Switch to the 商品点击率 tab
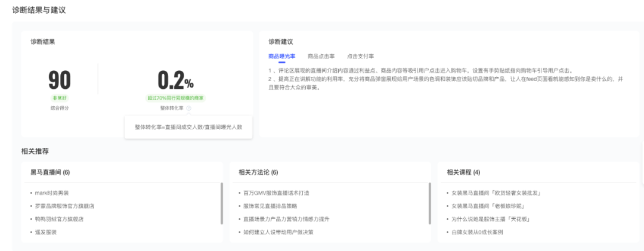Viewport: 644px width, 251px height. click(x=321, y=56)
